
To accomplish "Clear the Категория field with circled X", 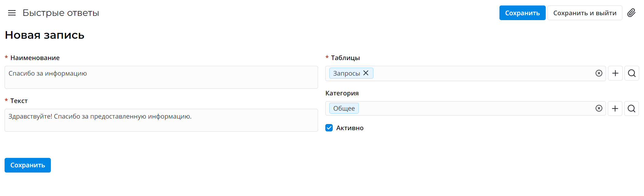I will (599, 109).
